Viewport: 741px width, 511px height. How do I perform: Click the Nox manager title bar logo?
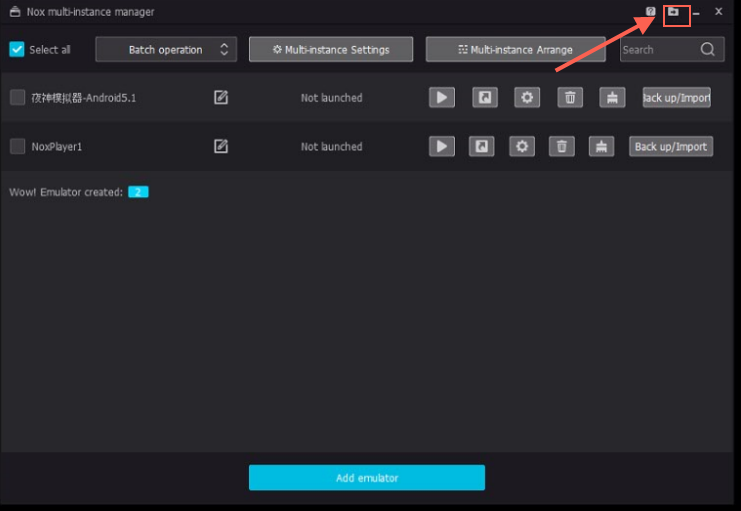(15, 11)
